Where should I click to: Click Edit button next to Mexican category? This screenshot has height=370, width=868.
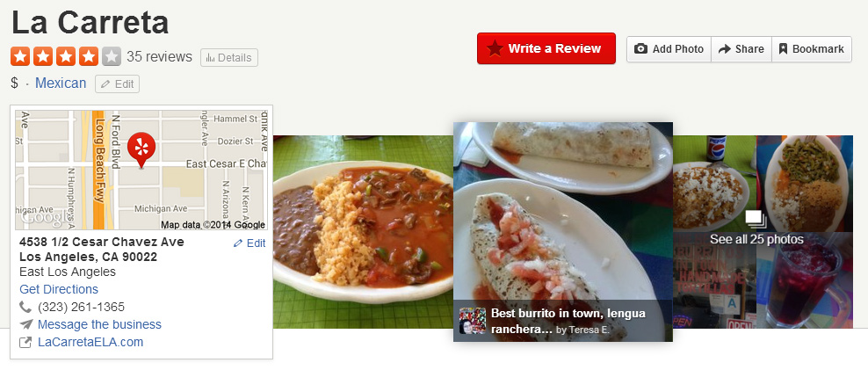(x=118, y=84)
